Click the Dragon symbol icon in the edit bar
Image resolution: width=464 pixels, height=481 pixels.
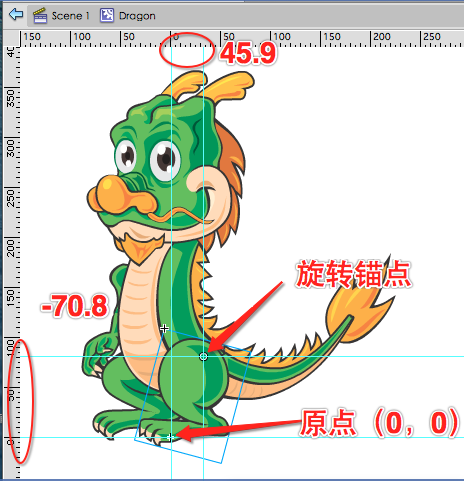(107, 16)
